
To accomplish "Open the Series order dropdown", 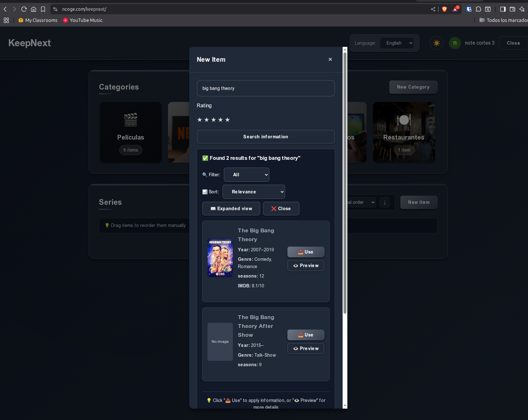I will coord(361,202).
